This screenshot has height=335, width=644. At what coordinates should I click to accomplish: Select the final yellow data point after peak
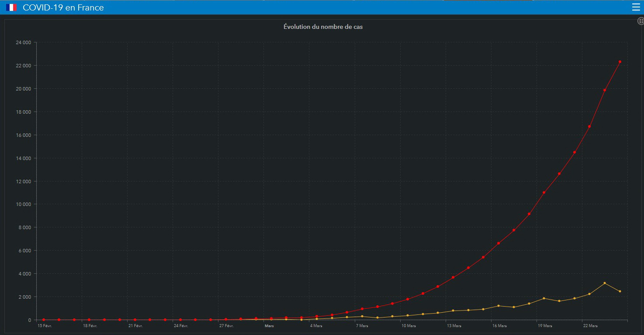point(620,291)
